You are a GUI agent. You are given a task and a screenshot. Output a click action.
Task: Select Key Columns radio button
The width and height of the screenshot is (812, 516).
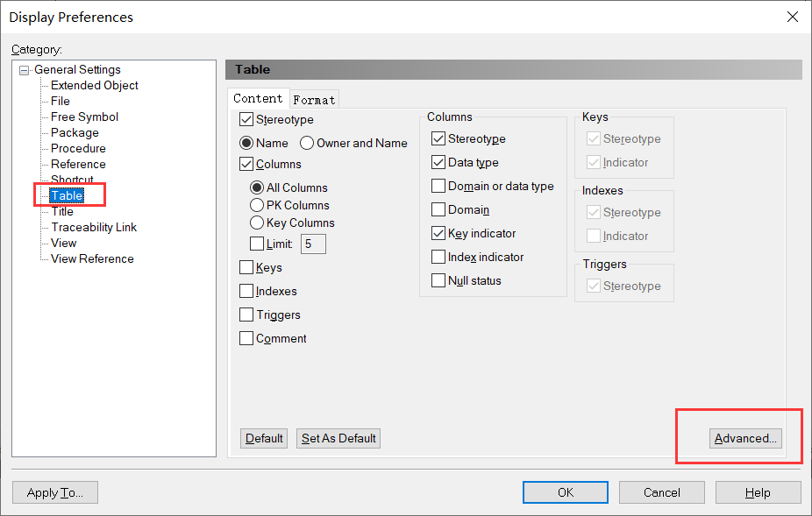[257, 223]
